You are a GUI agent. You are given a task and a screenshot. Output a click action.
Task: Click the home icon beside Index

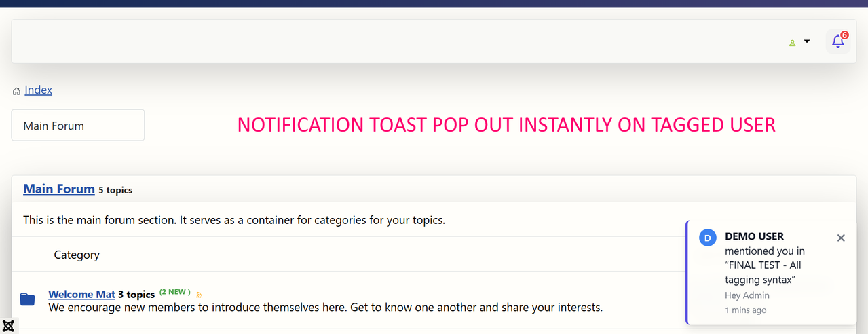16,91
